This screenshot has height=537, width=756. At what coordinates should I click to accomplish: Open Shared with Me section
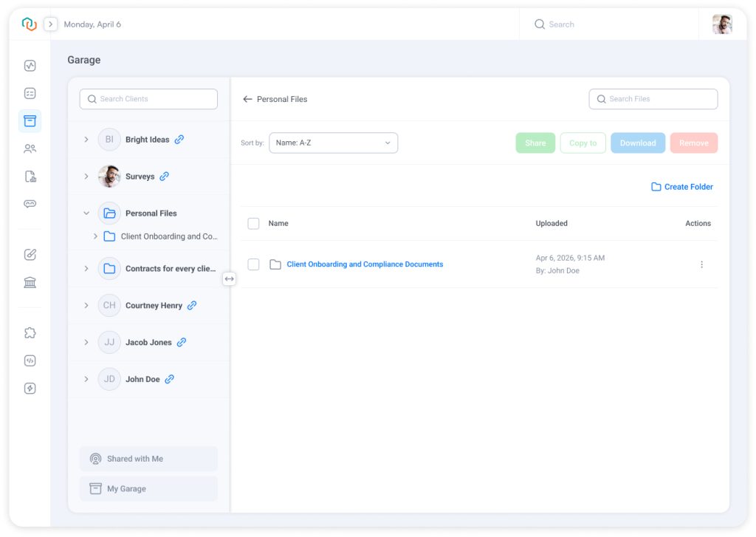click(x=148, y=459)
